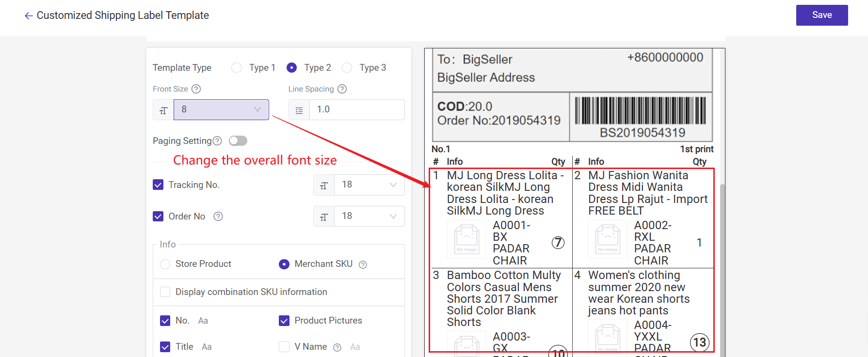Click the Paging Setting help icon
Viewport: 868px width, 357px height.
217,141
